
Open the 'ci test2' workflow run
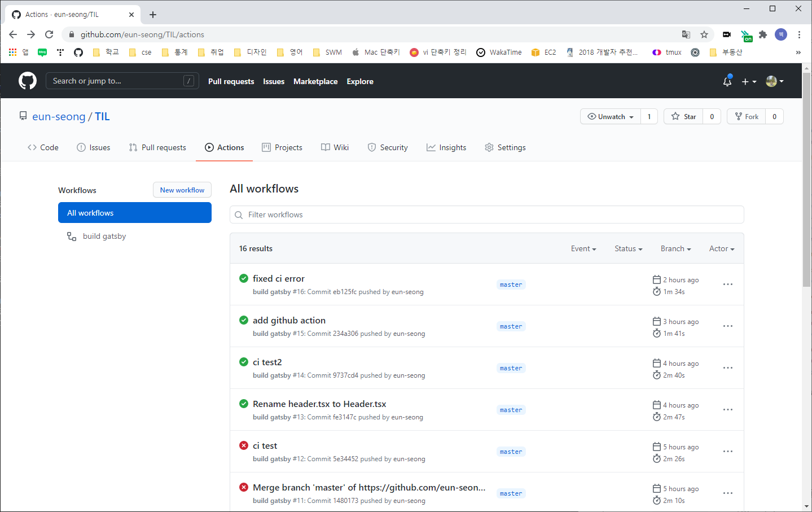pyautogui.click(x=267, y=362)
